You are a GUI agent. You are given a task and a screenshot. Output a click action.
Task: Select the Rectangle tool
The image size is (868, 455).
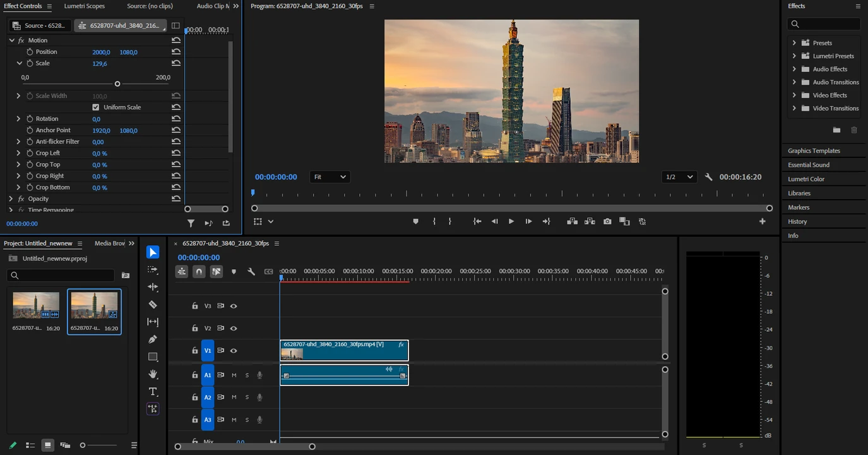pyautogui.click(x=153, y=357)
